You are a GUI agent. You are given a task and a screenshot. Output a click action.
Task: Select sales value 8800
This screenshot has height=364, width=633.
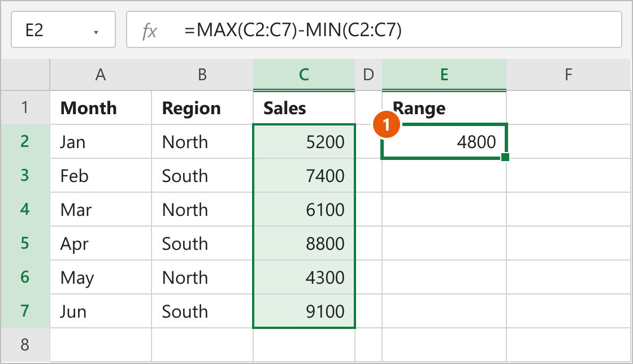tap(304, 244)
